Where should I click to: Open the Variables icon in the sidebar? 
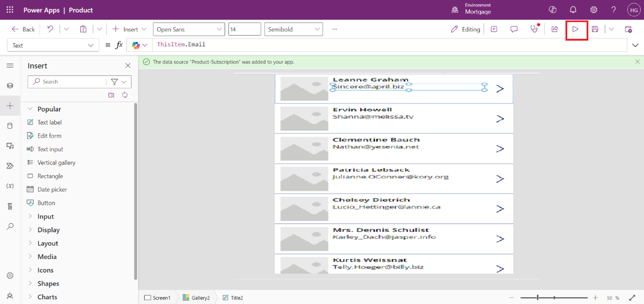(x=10, y=186)
